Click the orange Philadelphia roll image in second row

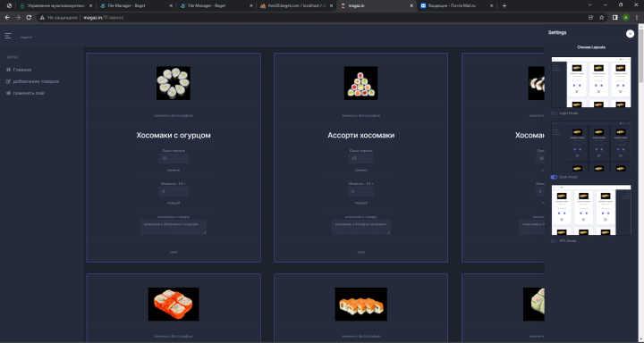coord(361,304)
